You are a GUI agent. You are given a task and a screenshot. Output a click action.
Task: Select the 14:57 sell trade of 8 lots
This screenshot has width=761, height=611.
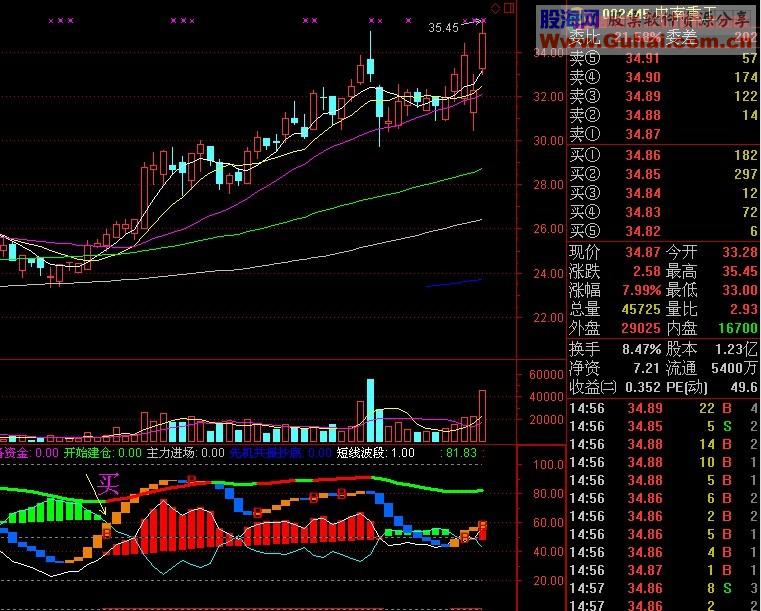click(x=663, y=588)
